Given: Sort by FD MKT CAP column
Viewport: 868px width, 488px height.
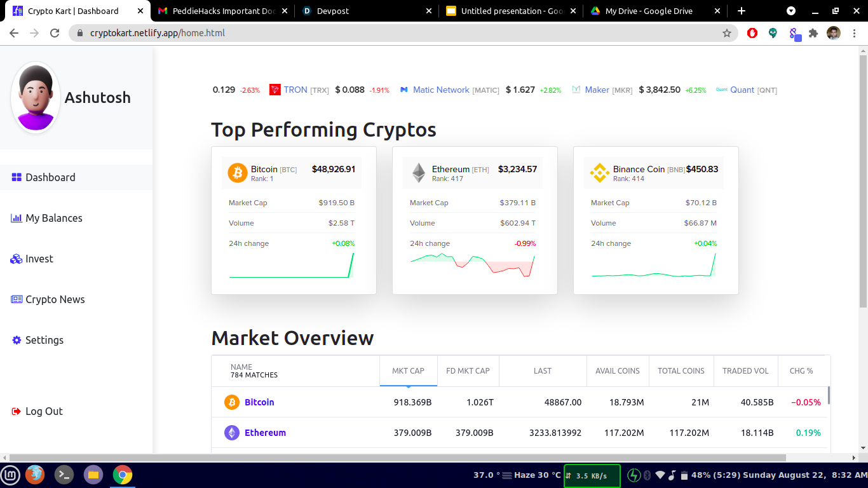Looking at the screenshot, I should point(468,370).
